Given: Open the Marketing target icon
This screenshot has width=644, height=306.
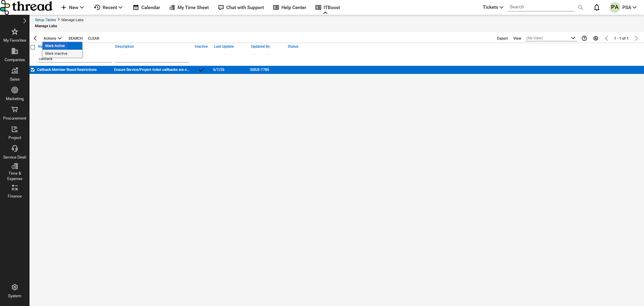Looking at the screenshot, I should (x=15, y=90).
